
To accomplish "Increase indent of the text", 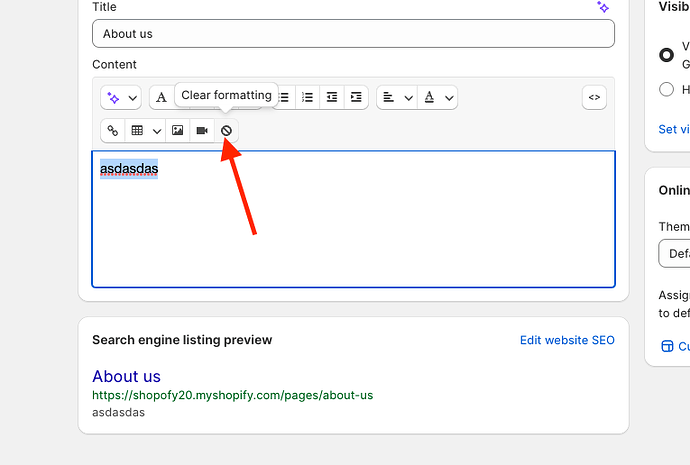I will (x=356, y=97).
